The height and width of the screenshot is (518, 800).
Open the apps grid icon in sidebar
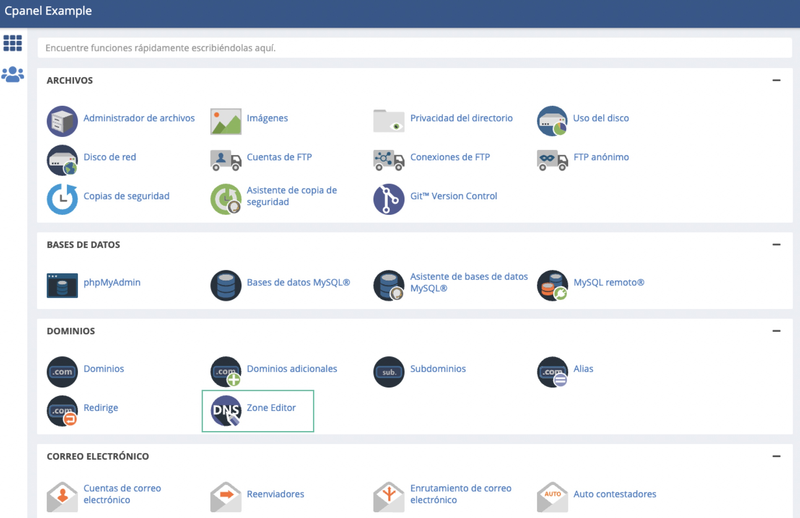click(13, 43)
